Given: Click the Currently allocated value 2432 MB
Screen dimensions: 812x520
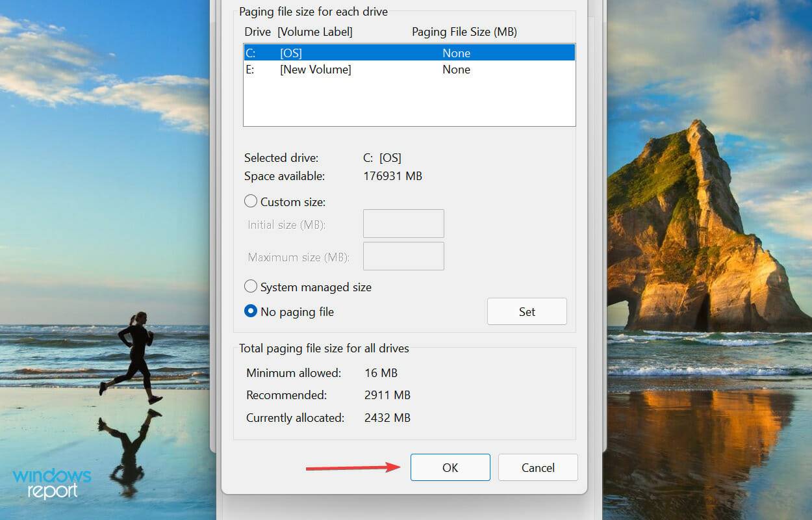Looking at the screenshot, I should point(387,417).
